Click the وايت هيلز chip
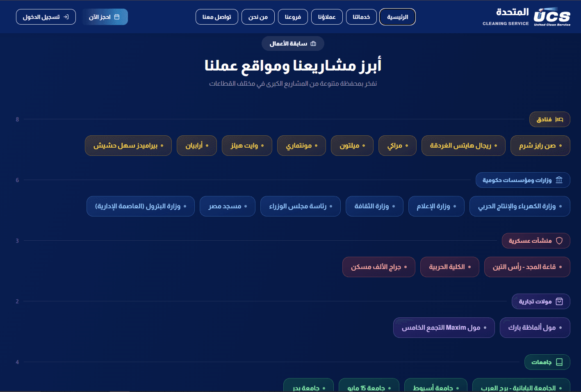The height and width of the screenshot is (392, 581). pos(247,146)
